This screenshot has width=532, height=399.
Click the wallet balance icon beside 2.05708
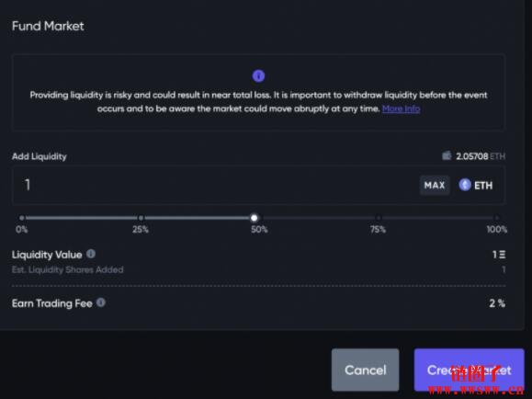point(447,155)
